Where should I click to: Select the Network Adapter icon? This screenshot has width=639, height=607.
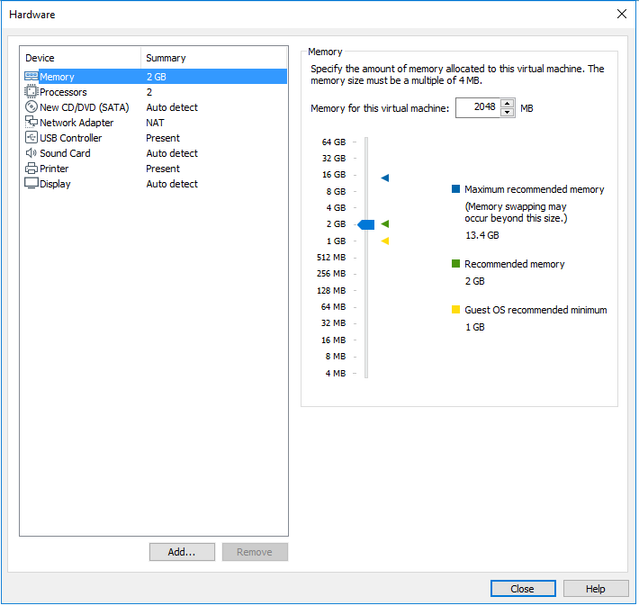point(31,122)
